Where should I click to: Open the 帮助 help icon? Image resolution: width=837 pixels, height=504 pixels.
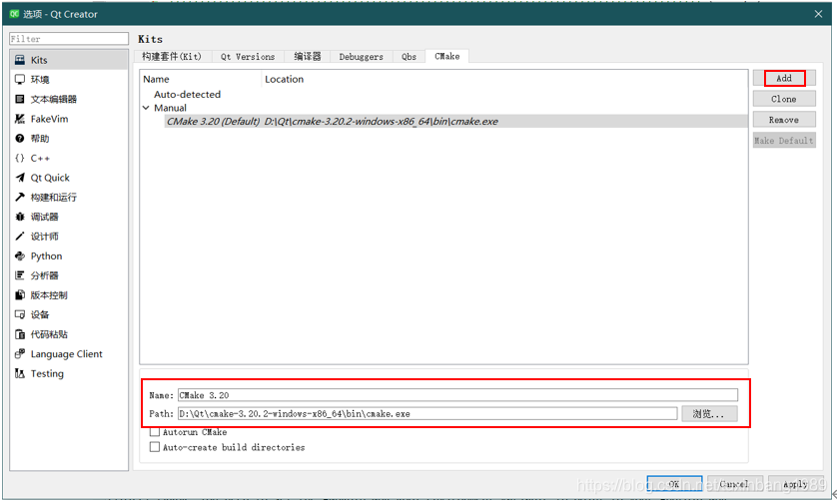(x=20, y=138)
